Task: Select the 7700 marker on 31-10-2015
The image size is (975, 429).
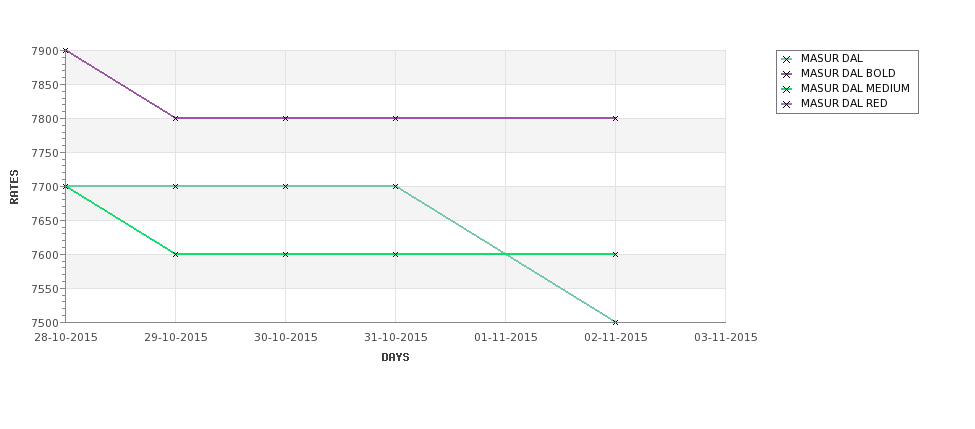Action: click(x=395, y=187)
